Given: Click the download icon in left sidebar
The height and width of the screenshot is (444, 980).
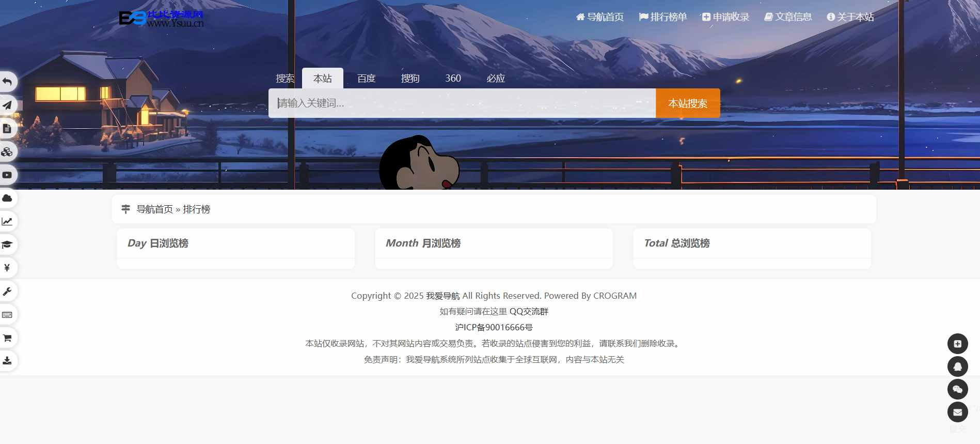Looking at the screenshot, I should tap(7, 361).
